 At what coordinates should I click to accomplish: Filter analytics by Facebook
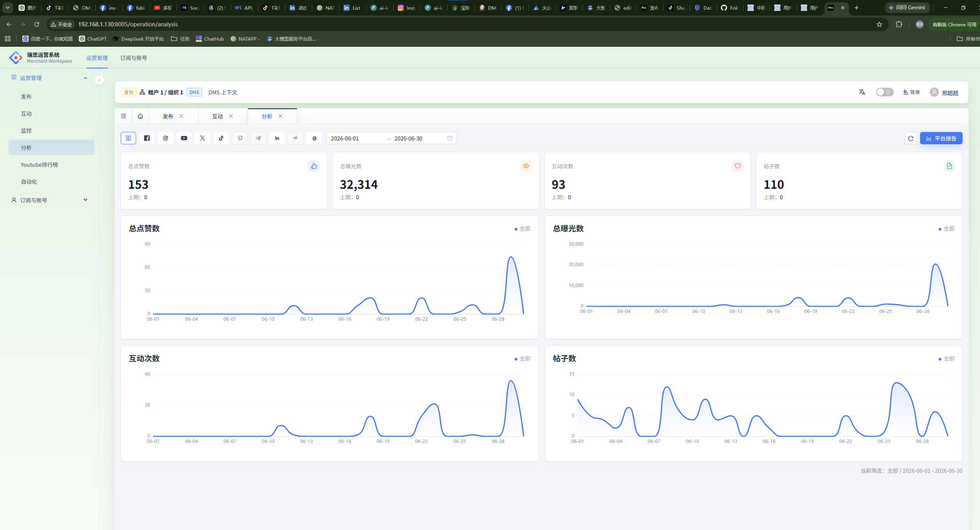[147, 138]
